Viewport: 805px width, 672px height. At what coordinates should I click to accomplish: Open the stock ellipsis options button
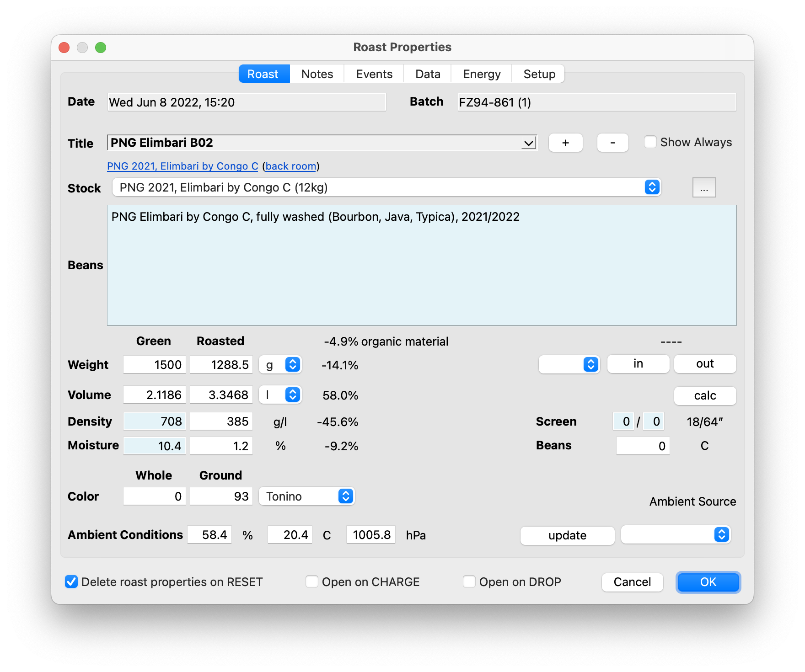[704, 188]
